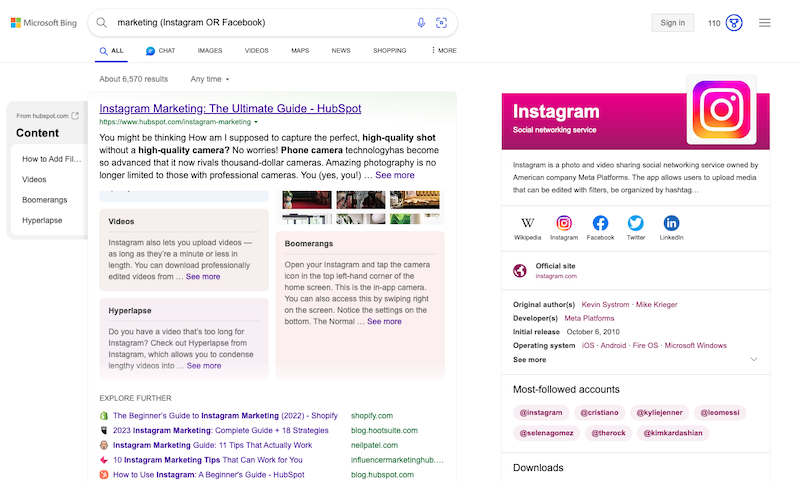
Task: Click into the search query field
Action: (263, 22)
